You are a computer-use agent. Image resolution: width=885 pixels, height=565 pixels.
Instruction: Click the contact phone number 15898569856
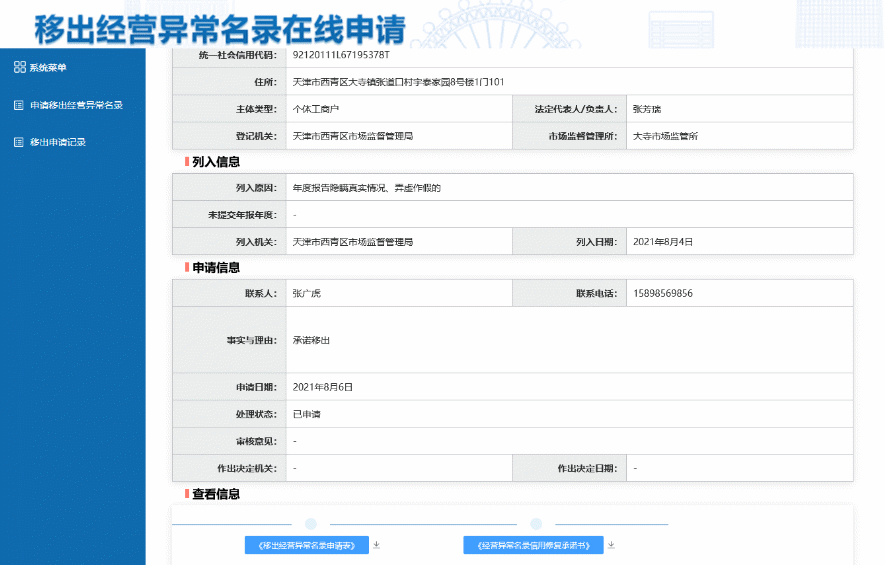coord(663,294)
